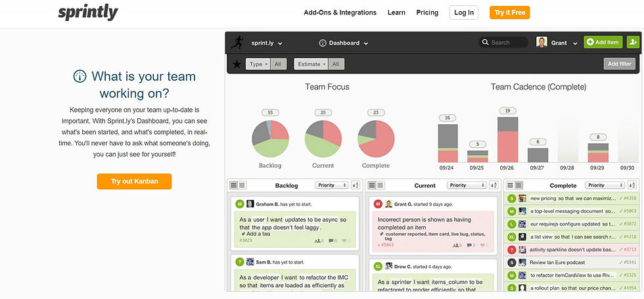Open the Type filter dropdown
Viewport: 644px width, 299px height.
[x=258, y=64]
